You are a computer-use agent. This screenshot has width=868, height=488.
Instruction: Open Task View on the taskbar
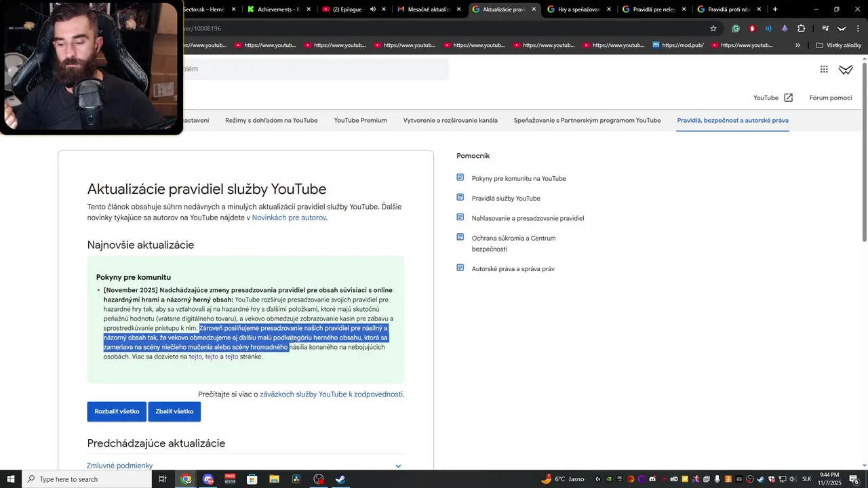tap(162, 479)
